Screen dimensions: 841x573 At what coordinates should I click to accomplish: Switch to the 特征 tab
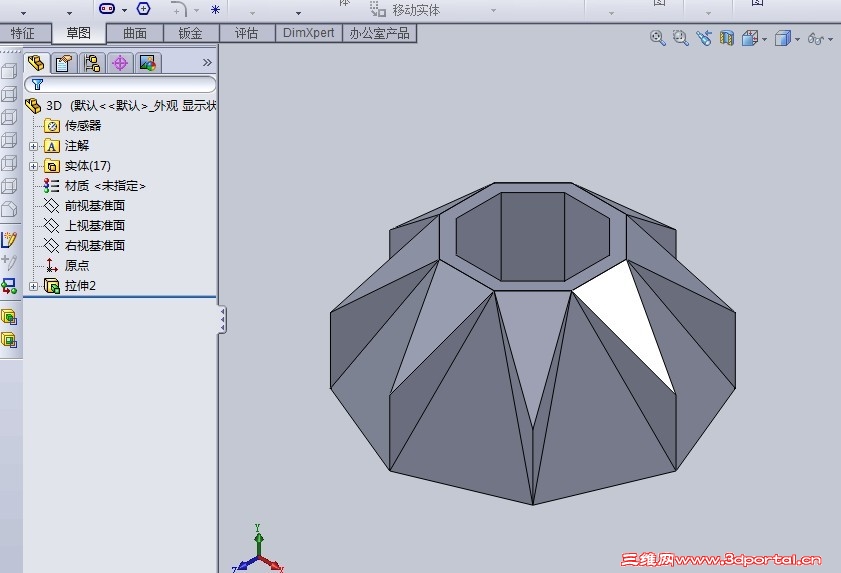(x=23, y=33)
